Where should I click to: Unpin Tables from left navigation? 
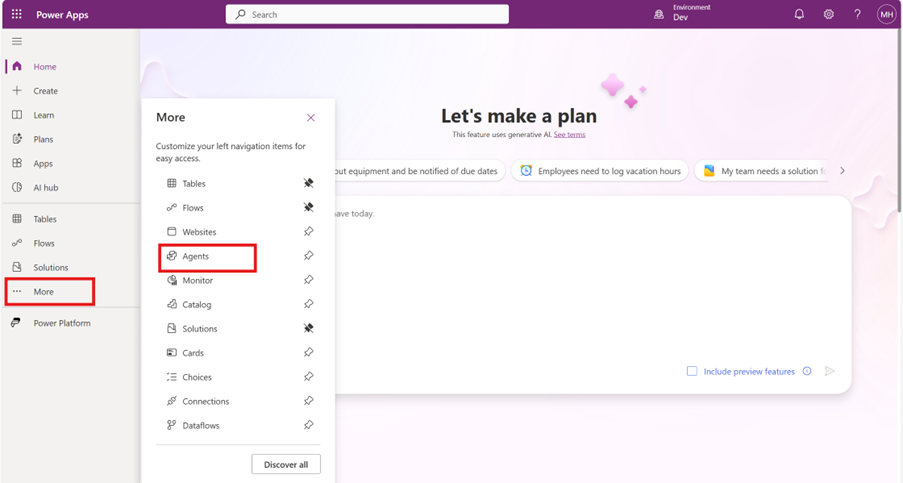tap(309, 183)
